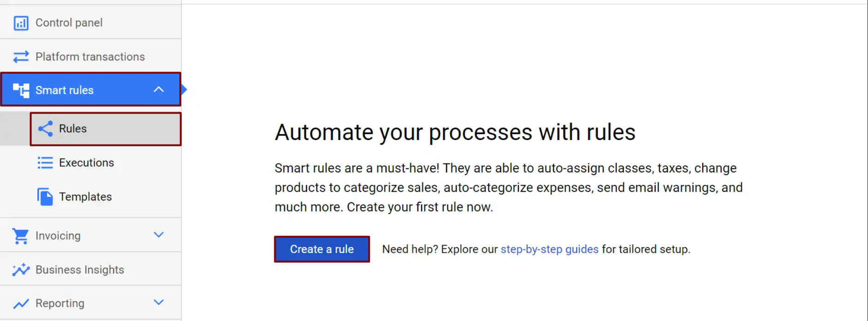Open the Business Insights menu entry

point(80,270)
